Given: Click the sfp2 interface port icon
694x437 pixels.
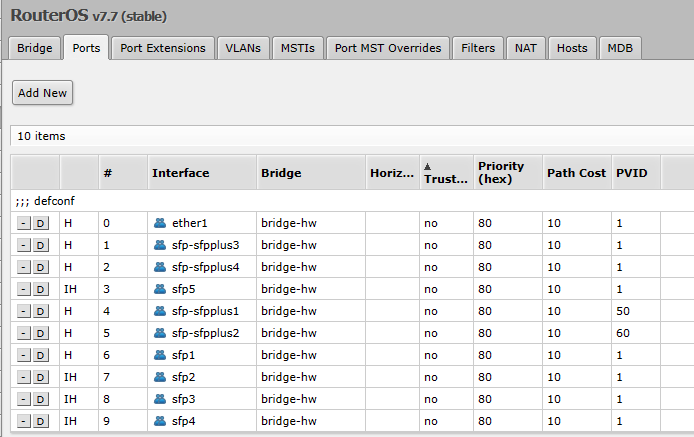Looking at the screenshot, I should click(160, 377).
